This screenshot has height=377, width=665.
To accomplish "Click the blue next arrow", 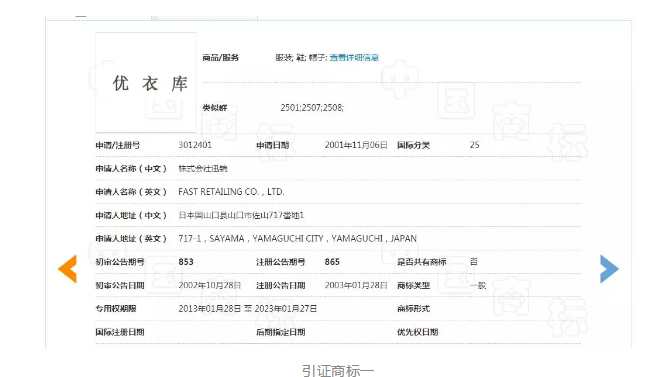I will [x=609, y=269].
